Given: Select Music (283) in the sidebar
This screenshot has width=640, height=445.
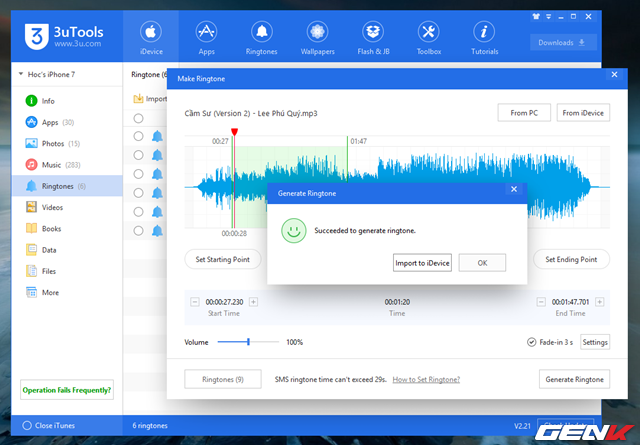Looking at the screenshot, I should click(x=67, y=165).
